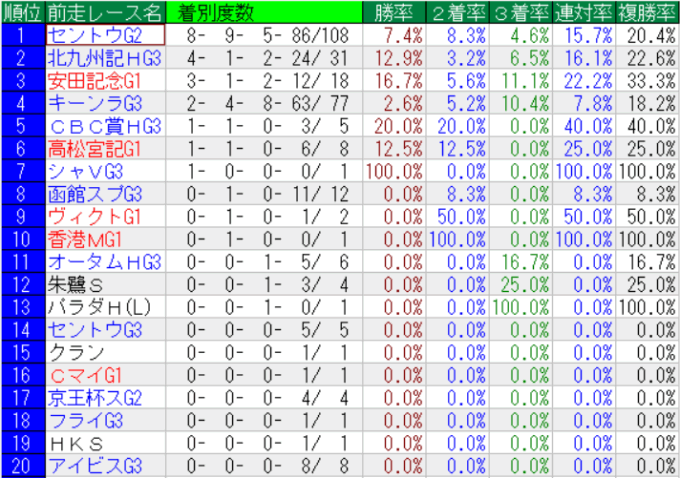Sort by 3着率 column header
680x478 pixels.
(521, 13)
